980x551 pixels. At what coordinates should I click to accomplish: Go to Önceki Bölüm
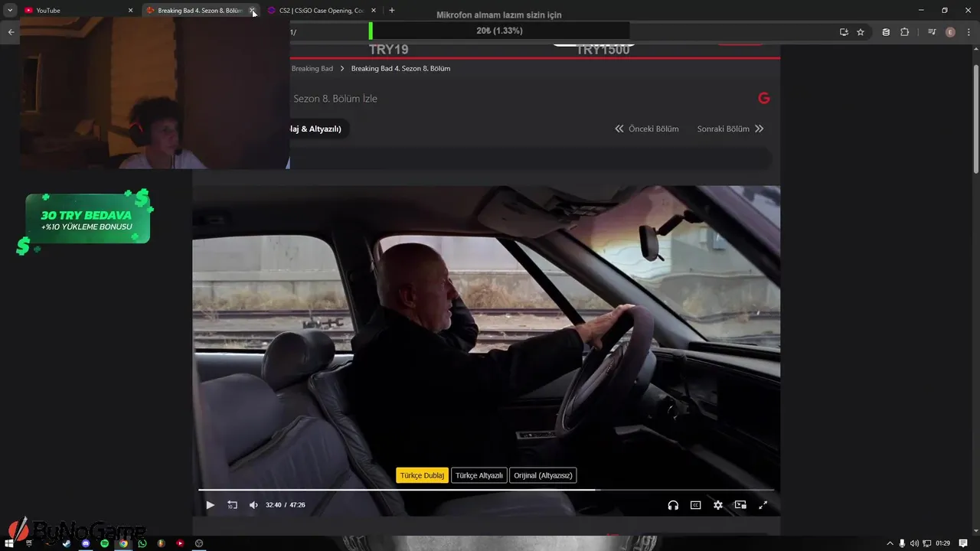point(647,129)
